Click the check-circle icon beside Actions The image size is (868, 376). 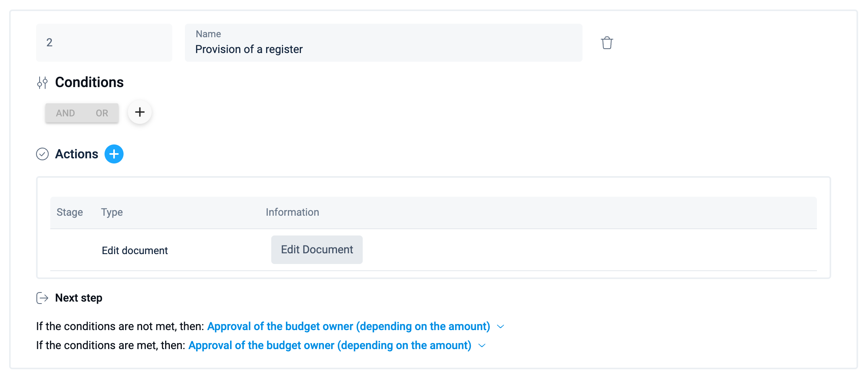42,154
